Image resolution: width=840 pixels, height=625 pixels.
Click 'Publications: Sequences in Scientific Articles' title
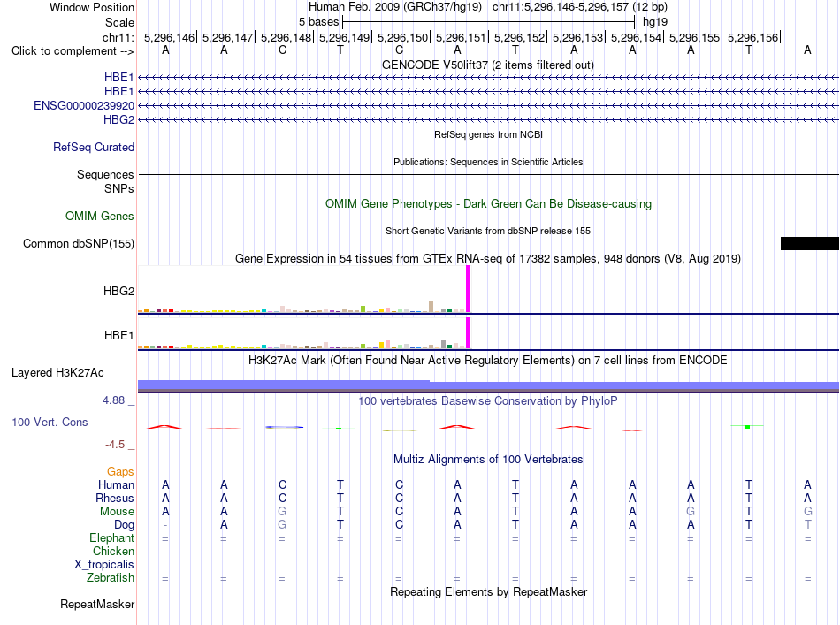point(488,162)
